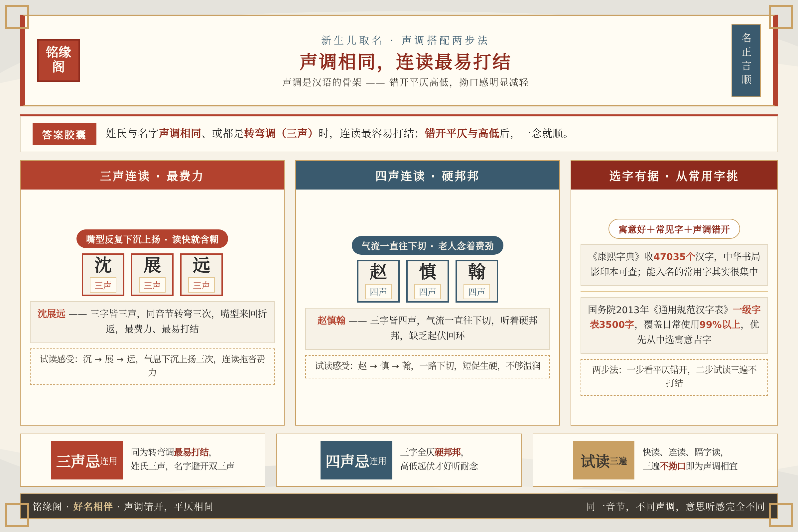Image resolution: width=798 pixels, height=532 pixels.
Task: Select the 远 character tile
Action: 201,275
